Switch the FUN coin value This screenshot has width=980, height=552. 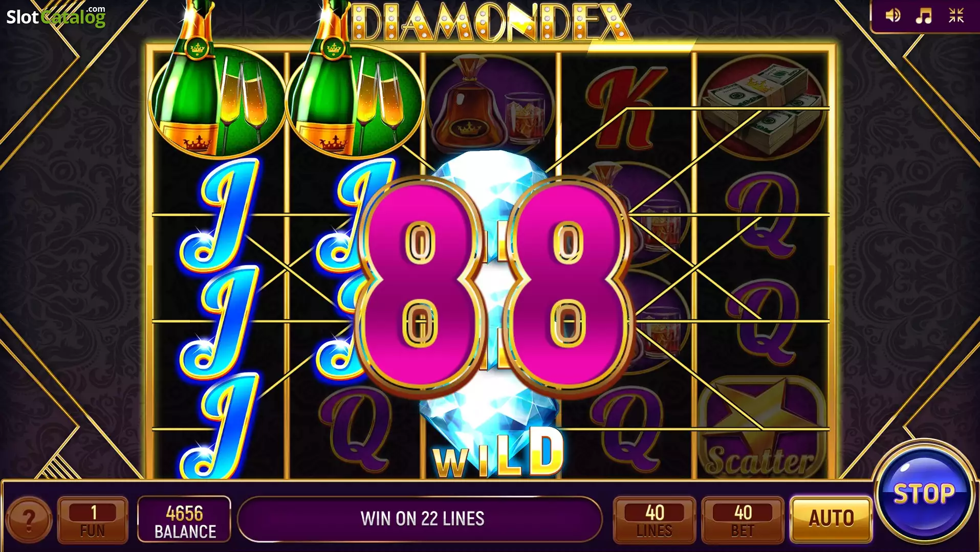(x=93, y=520)
